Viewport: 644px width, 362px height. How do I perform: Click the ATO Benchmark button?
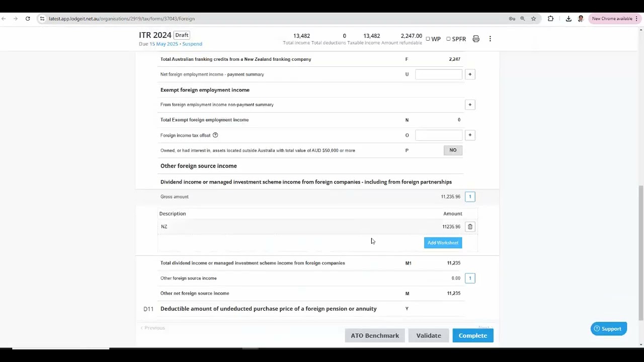pyautogui.click(x=375, y=336)
